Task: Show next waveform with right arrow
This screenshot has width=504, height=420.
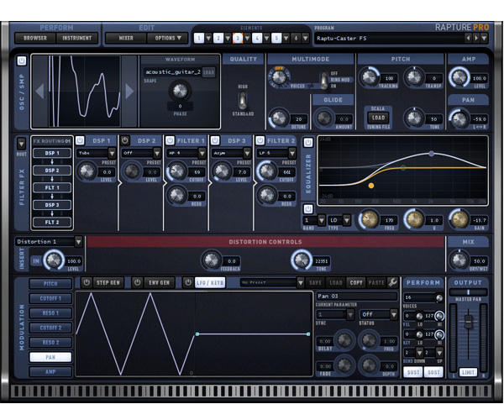Action: click(129, 91)
